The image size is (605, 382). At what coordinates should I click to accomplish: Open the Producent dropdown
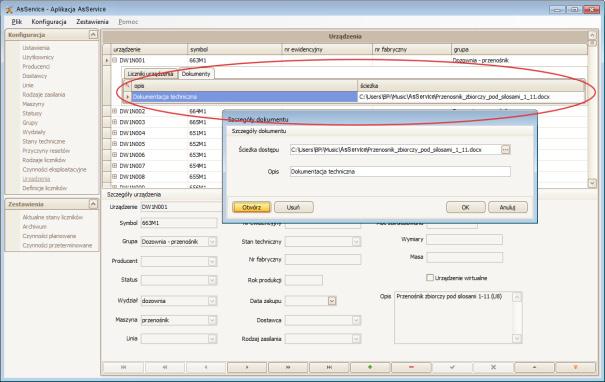click(x=212, y=261)
